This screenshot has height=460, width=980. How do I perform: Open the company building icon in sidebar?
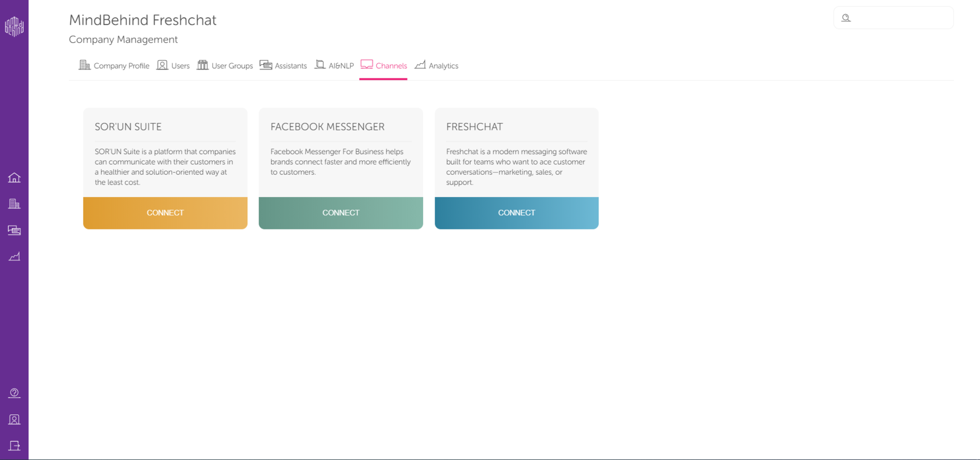tap(14, 204)
